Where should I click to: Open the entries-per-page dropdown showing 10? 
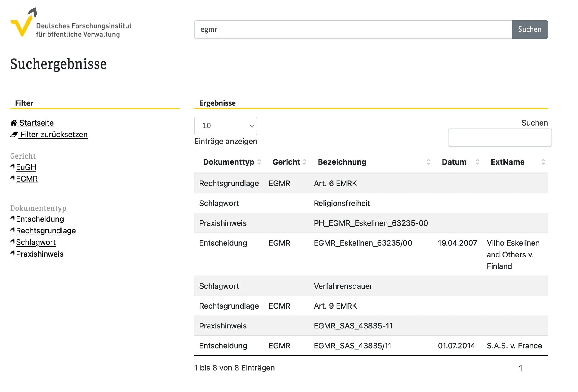(x=226, y=126)
